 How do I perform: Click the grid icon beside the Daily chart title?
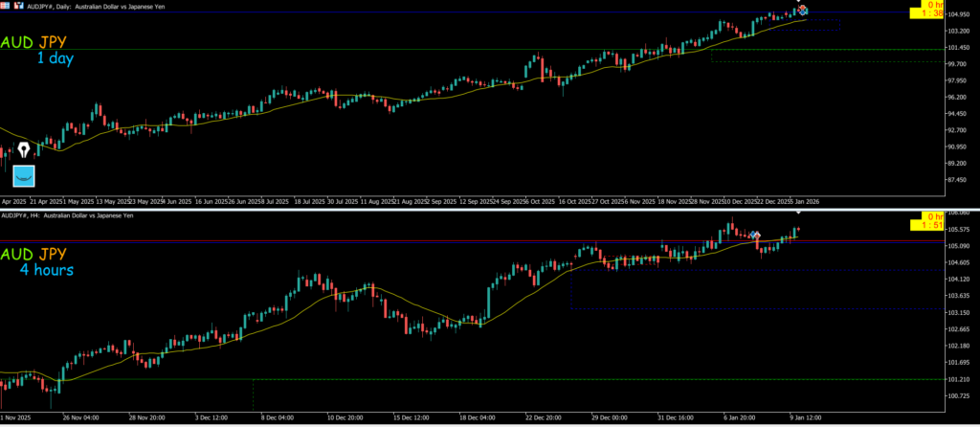pyautogui.click(x=6, y=5)
